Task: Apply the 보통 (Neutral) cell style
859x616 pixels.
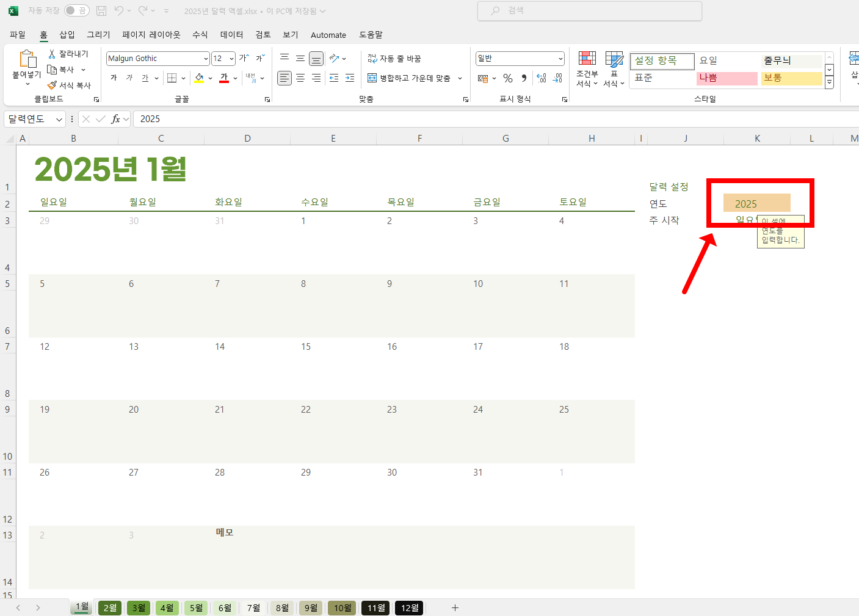Action: (x=792, y=78)
